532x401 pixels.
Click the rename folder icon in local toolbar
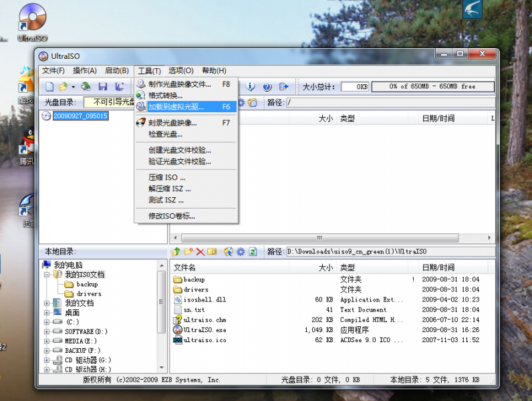212,252
